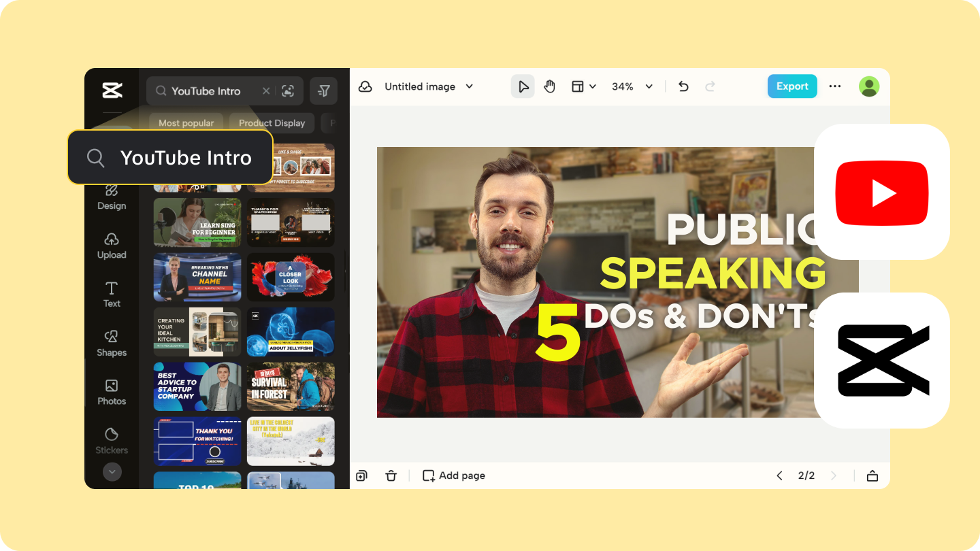The width and height of the screenshot is (980, 551).
Task: Delete the current page with trash icon
Action: 391,475
